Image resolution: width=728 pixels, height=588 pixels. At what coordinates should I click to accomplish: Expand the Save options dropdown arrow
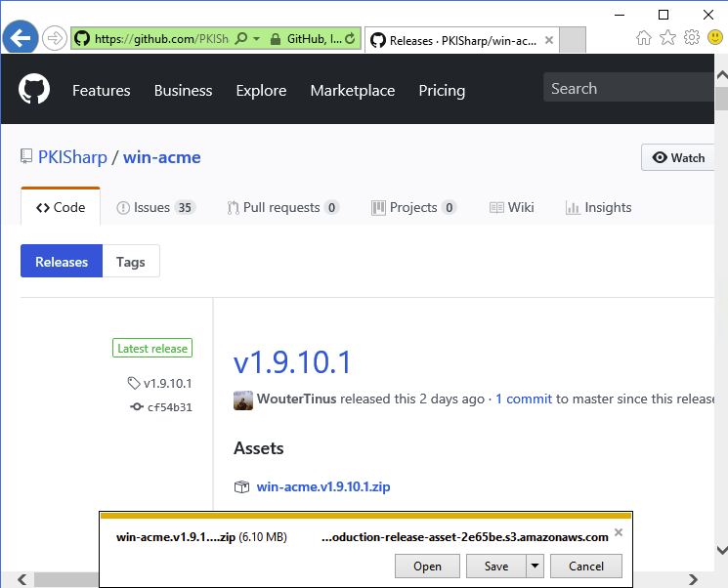coord(535,566)
